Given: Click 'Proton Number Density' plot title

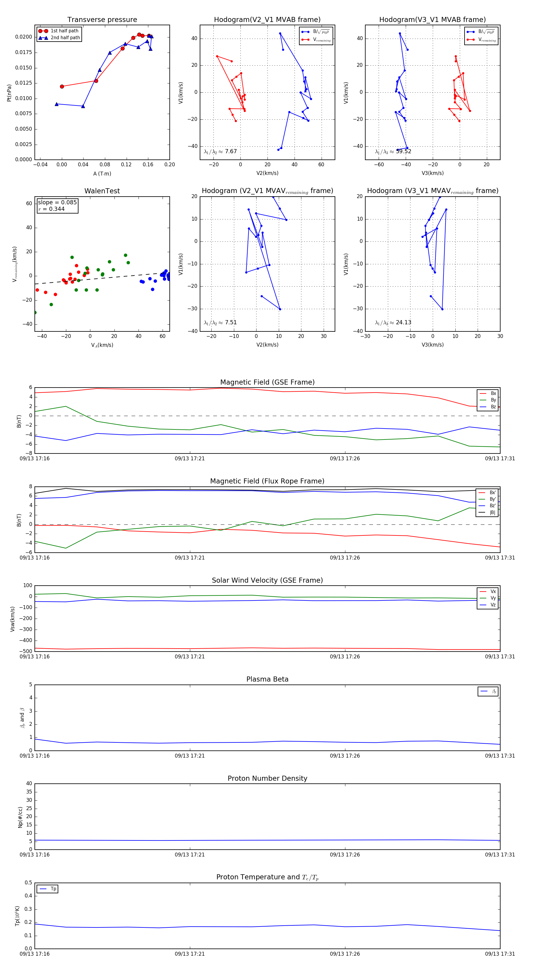Looking at the screenshot, I should pyautogui.click(x=267, y=778).
